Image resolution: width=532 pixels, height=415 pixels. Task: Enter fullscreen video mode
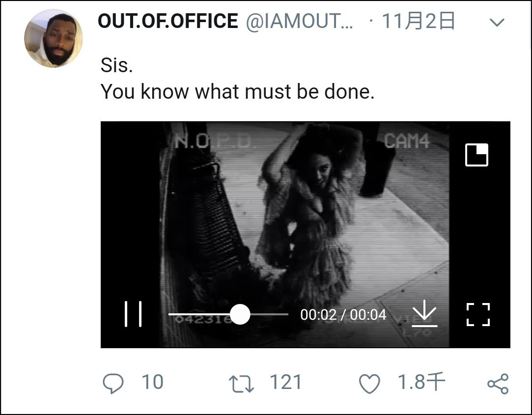477,314
